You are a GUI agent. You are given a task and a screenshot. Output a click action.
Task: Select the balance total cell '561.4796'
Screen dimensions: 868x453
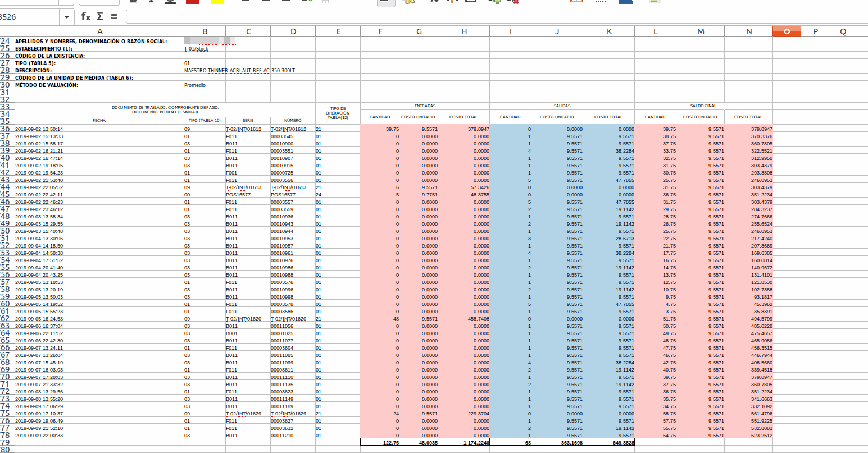tap(749, 413)
